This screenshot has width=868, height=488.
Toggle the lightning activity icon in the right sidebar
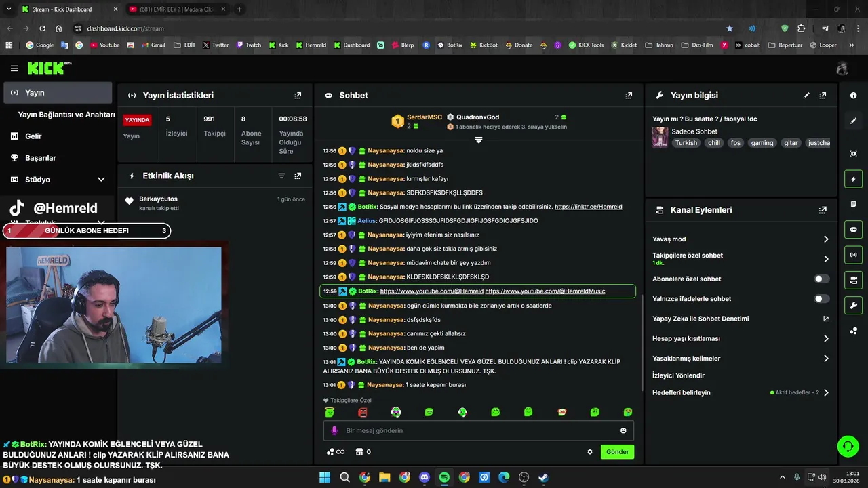(853, 180)
